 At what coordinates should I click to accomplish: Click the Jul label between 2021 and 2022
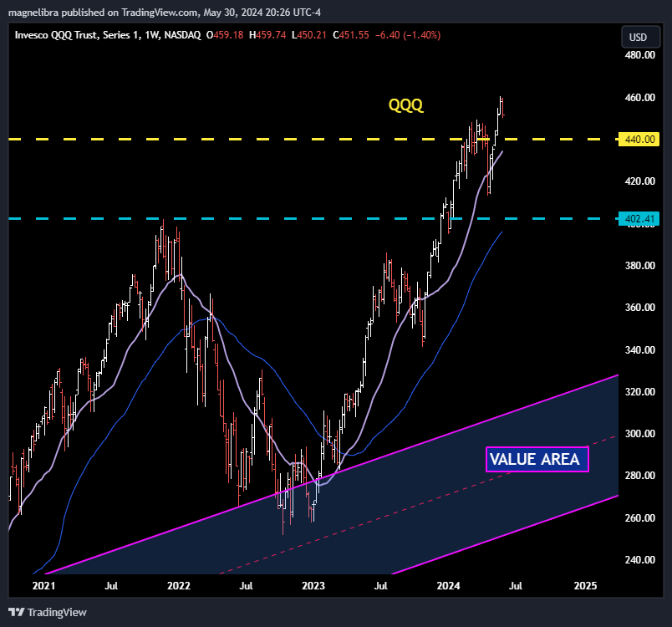pyautogui.click(x=111, y=585)
